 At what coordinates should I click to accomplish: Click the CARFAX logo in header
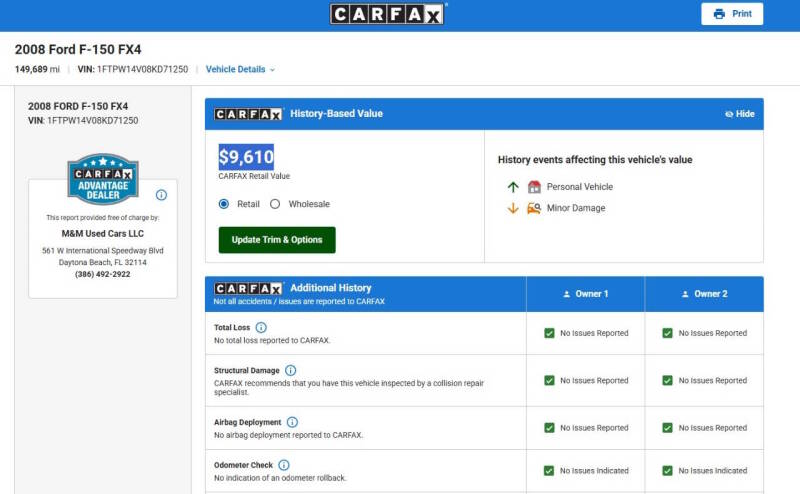click(x=387, y=14)
